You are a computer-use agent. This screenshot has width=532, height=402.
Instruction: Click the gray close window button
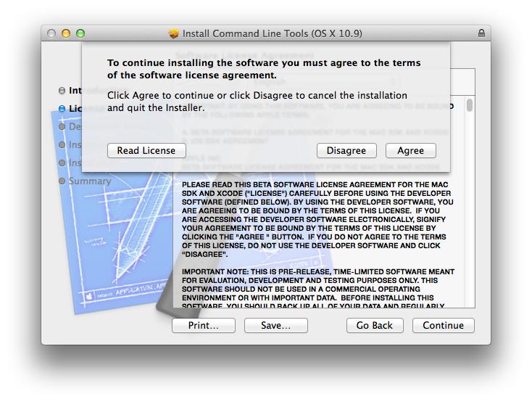point(51,33)
